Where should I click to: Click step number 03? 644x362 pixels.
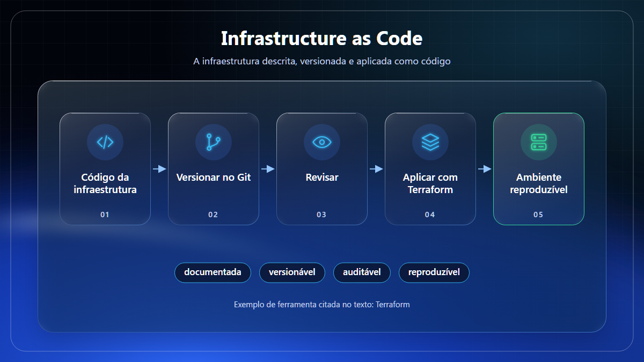[x=321, y=215]
